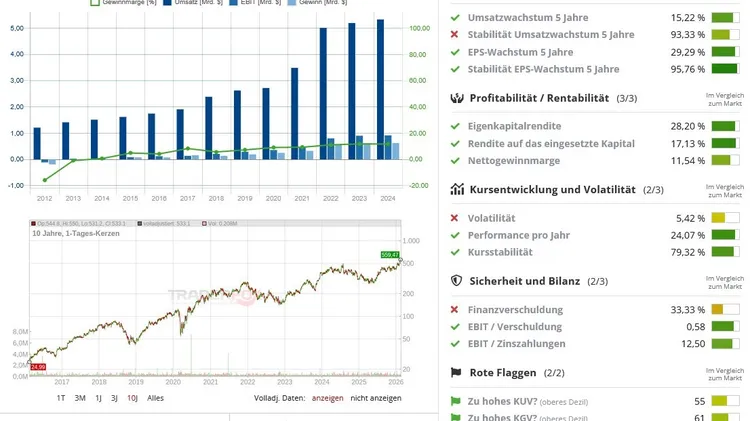The height and width of the screenshot is (421, 750).
Task: Click the Kursentwicklung und Volatilität chart icon
Action: [x=456, y=189]
